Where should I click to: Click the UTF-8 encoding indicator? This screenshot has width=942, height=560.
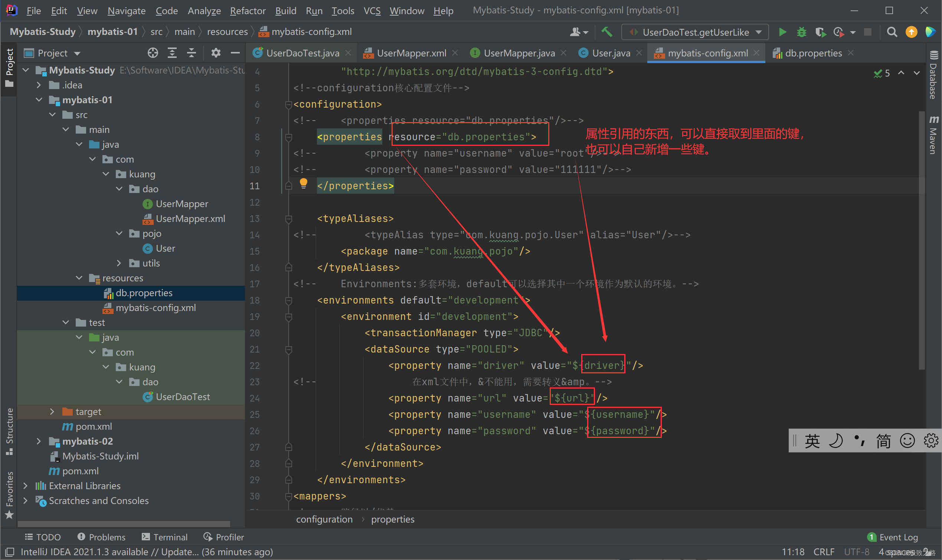(856, 552)
